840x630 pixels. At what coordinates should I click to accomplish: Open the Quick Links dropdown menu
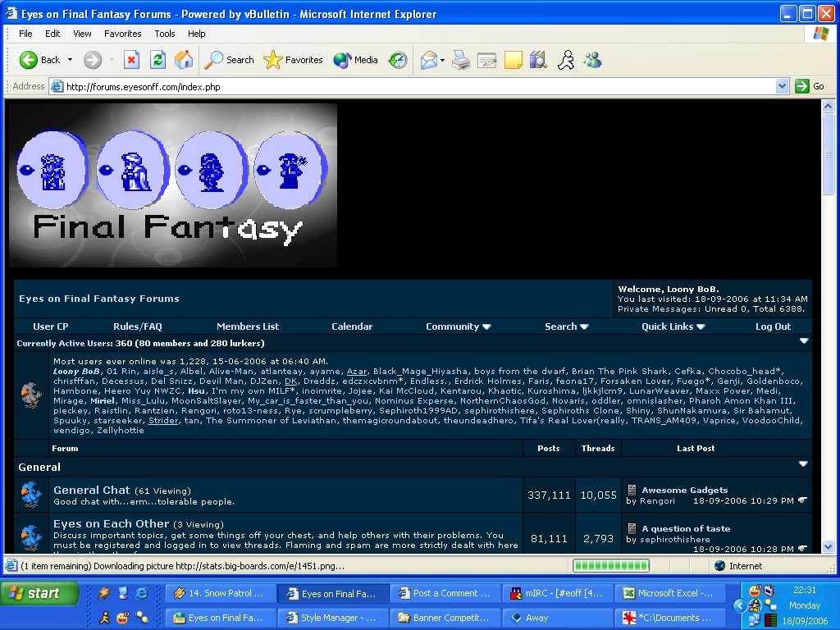673,326
